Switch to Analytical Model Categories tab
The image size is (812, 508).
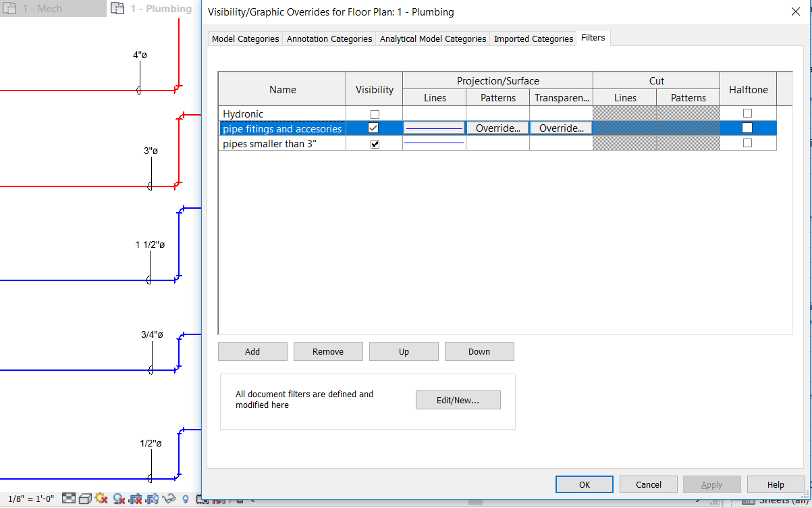coord(433,39)
